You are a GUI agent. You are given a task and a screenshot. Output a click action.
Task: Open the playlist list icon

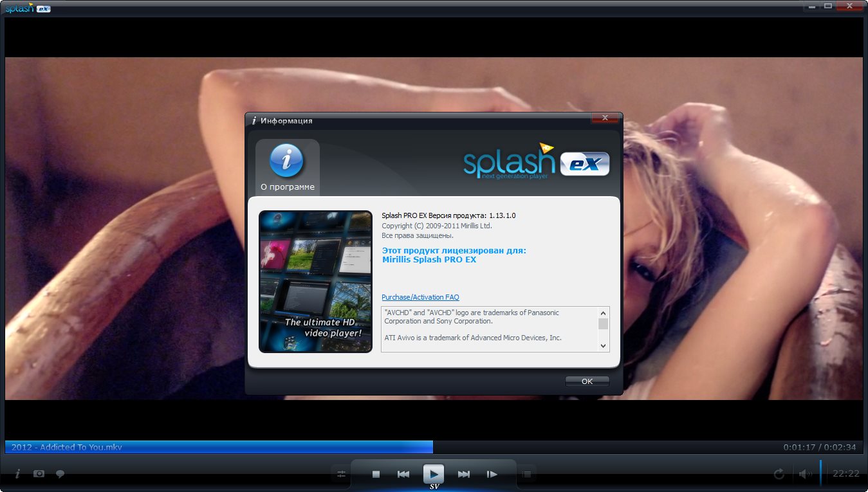pyautogui.click(x=527, y=475)
